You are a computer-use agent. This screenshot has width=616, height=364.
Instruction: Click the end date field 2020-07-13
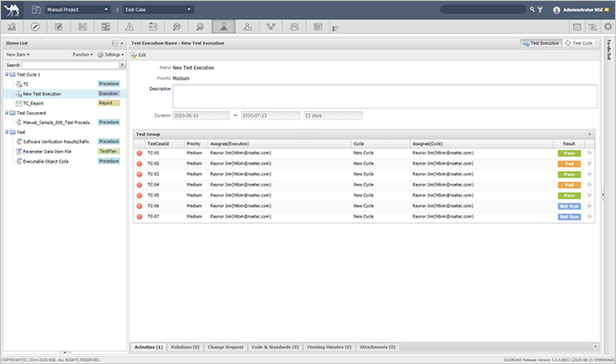click(x=270, y=116)
